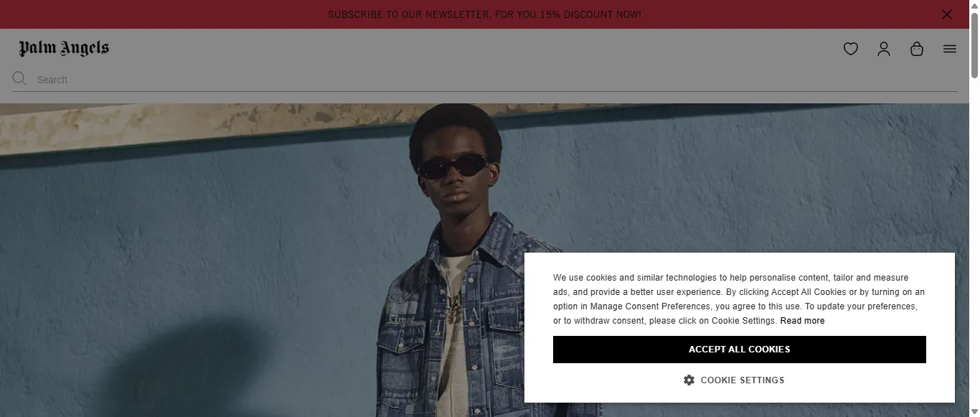
Task: Click the newsletter 15% discount banner text
Action: click(x=484, y=14)
